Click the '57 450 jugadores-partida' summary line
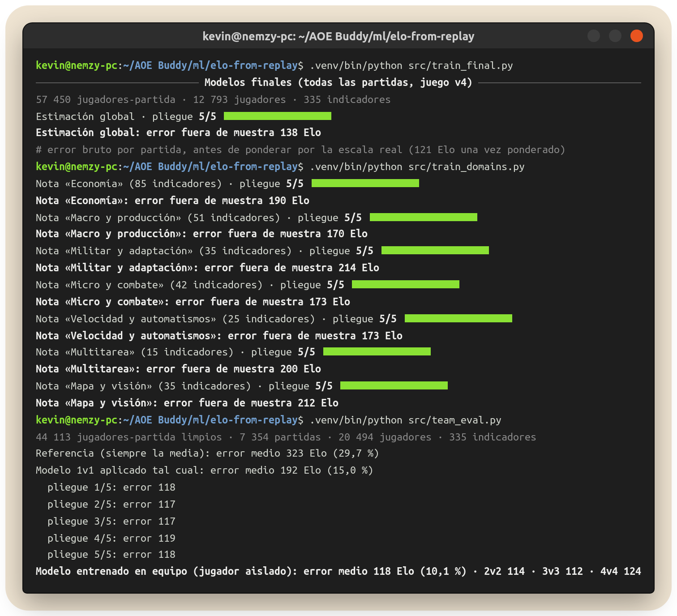The width and height of the screenshot is (677, 616). 213,99
